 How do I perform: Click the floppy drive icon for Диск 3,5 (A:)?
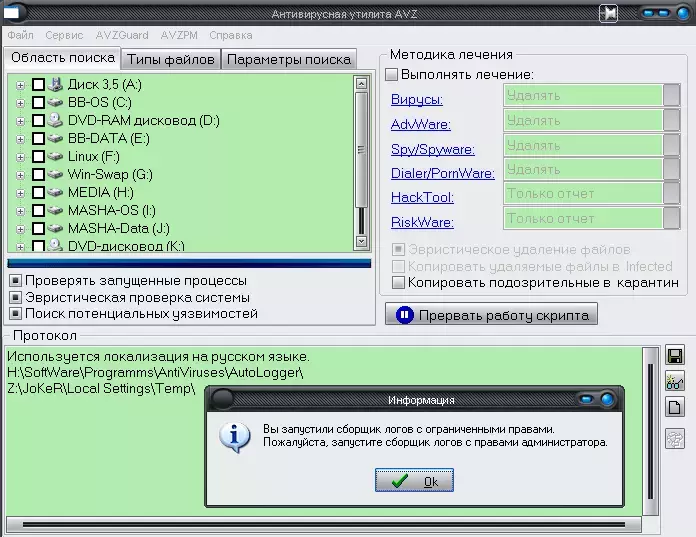pos(56,84)
